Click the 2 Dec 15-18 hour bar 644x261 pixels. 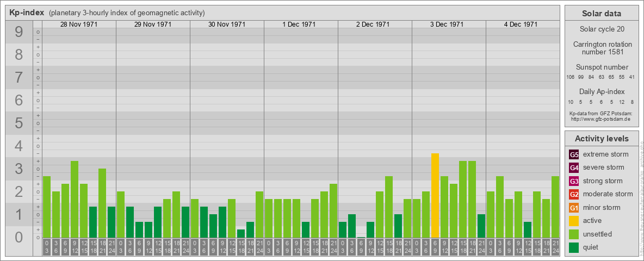click(x=388, y=207)
